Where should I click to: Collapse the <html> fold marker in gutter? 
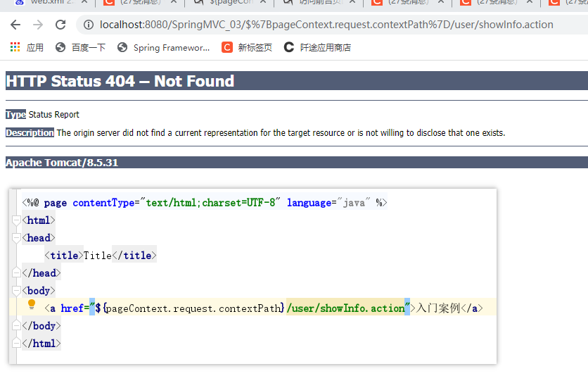point(16,220)
